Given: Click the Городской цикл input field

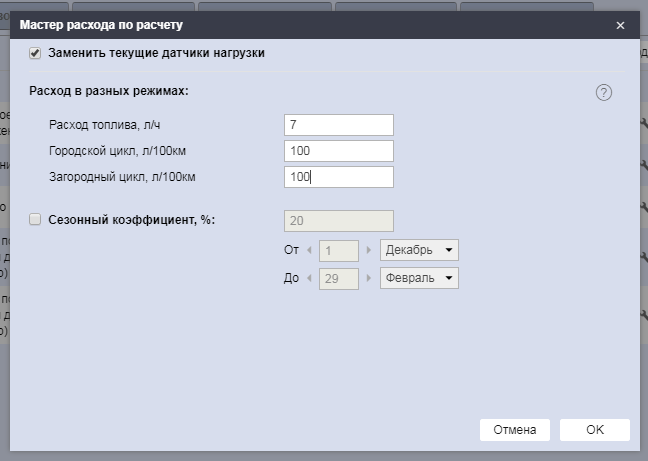Looking at the screenshot, I should point(338,151).
